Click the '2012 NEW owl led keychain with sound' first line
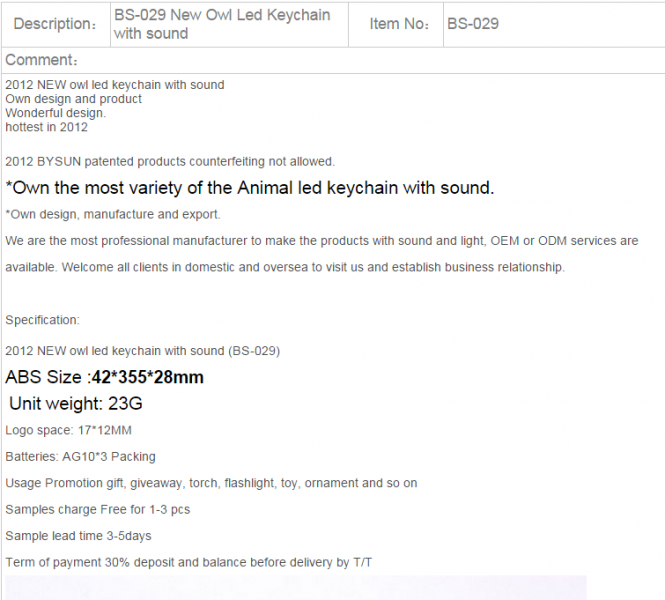This screenshot has width=665, height=600. point(115,85)
